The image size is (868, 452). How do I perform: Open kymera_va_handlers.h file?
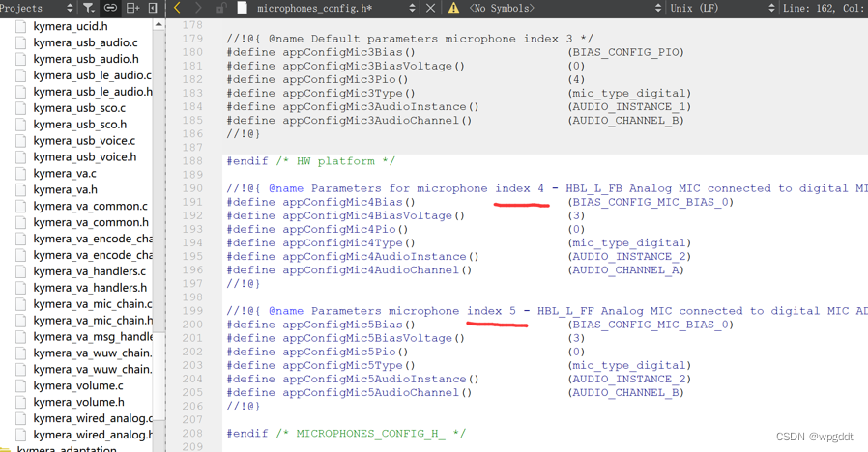pos(90,287)
